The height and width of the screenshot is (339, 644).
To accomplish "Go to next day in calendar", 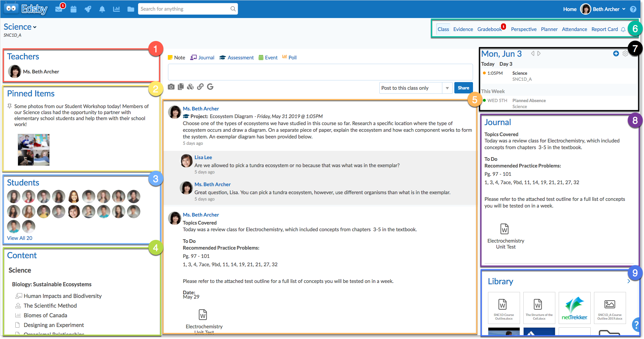I will pyautogui.click(x=539, y=53).
